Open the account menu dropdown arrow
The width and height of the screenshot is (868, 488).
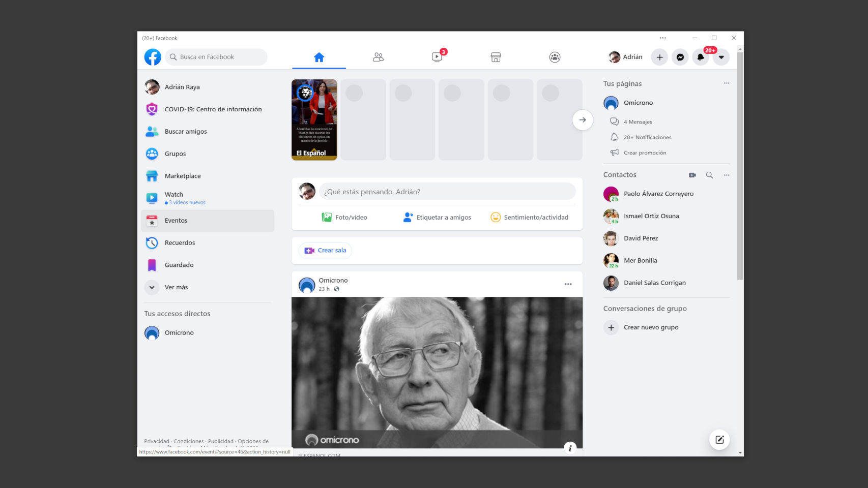pyautogui.click(x=721, y=57)
